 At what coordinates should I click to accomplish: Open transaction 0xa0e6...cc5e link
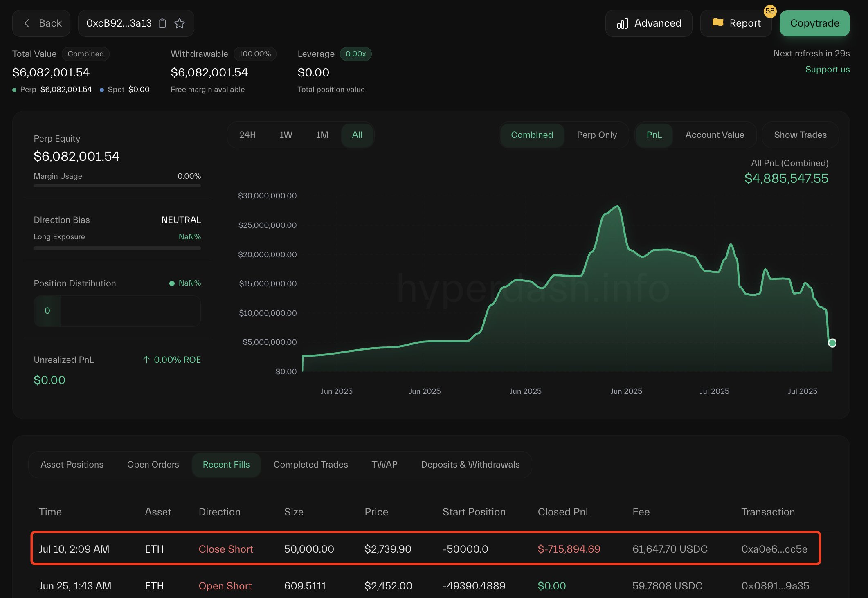pos(774,549)
